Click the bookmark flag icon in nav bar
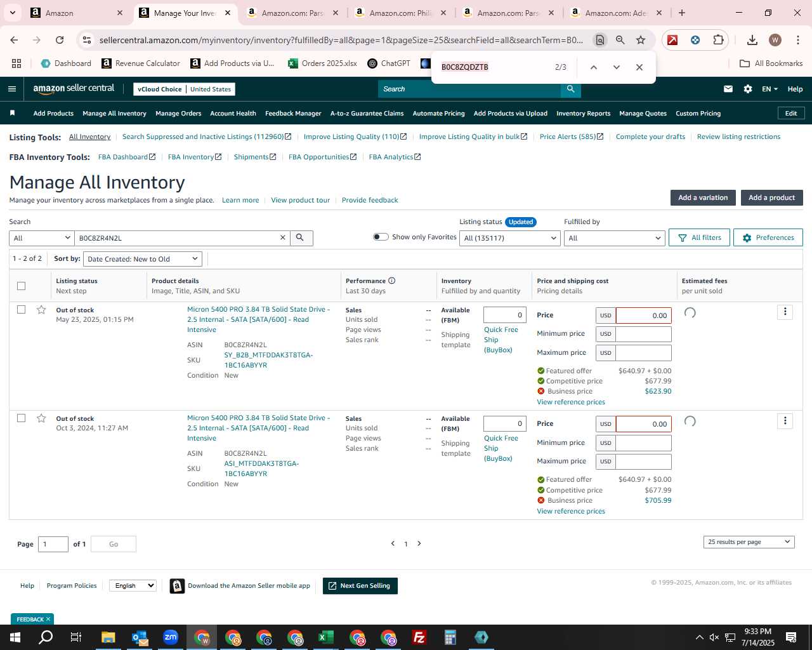This screenshot has height=650, width=812. [12, 113]
